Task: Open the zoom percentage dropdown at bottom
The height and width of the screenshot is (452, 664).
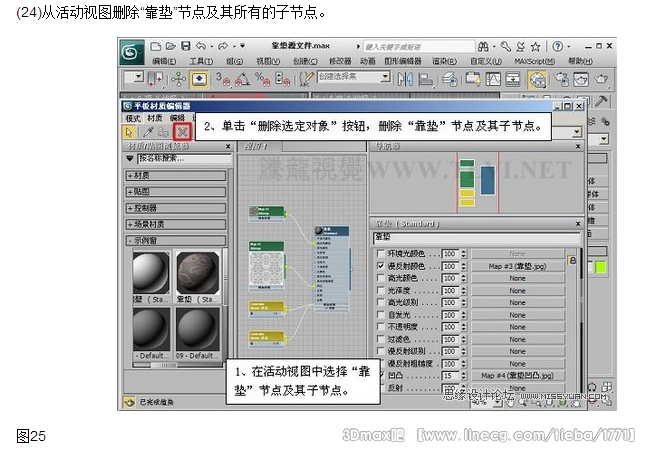Action: click(498, 402)
